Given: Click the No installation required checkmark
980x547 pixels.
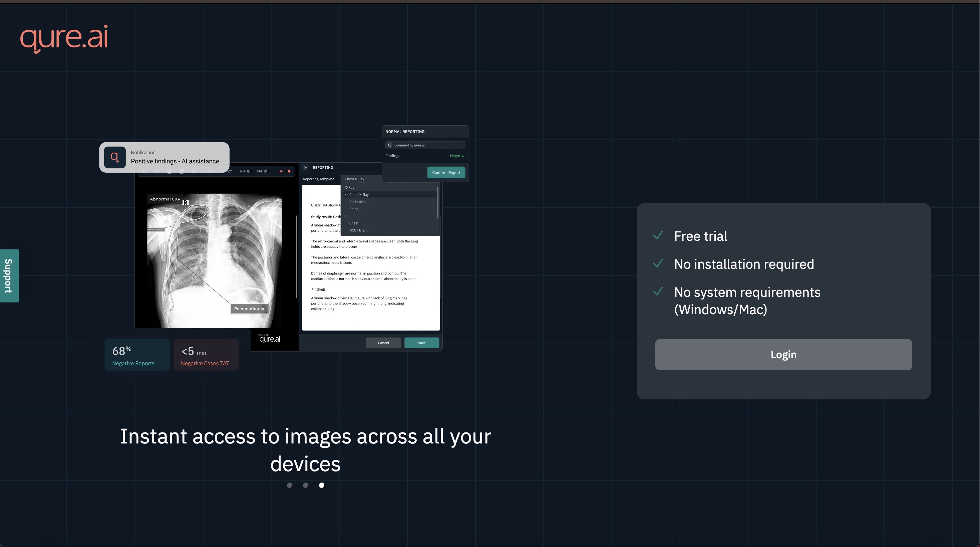Looking at the screenshot, I should [x=658, y=263].
